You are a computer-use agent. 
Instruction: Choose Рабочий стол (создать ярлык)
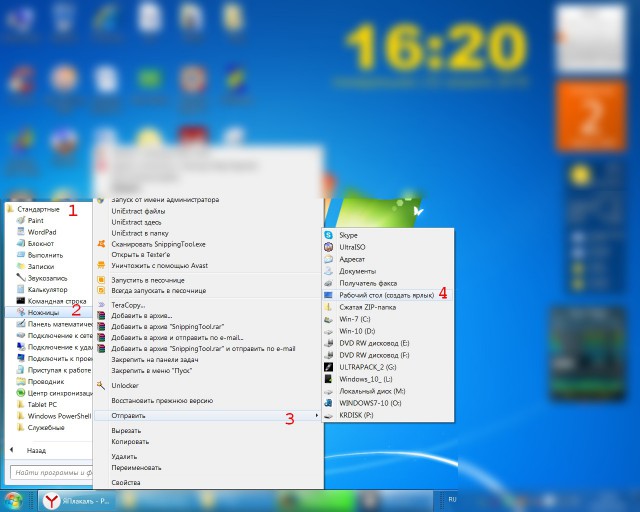click(387, 295)
